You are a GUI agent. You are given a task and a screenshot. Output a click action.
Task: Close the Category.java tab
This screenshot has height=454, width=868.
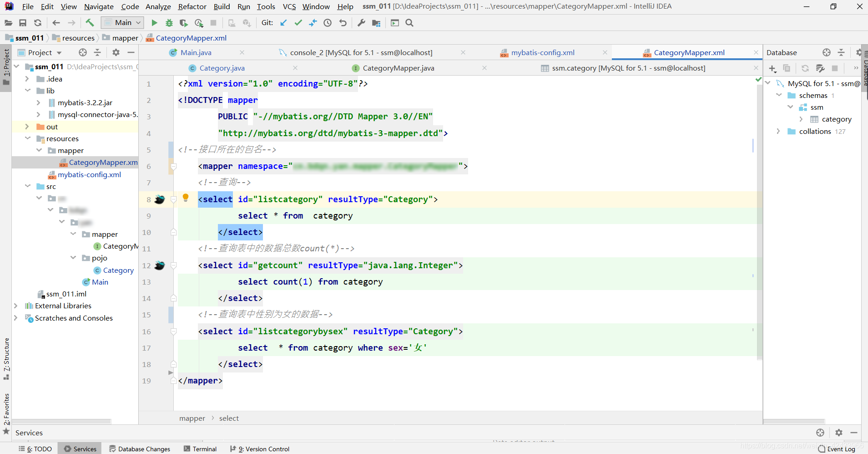point(295,68)
